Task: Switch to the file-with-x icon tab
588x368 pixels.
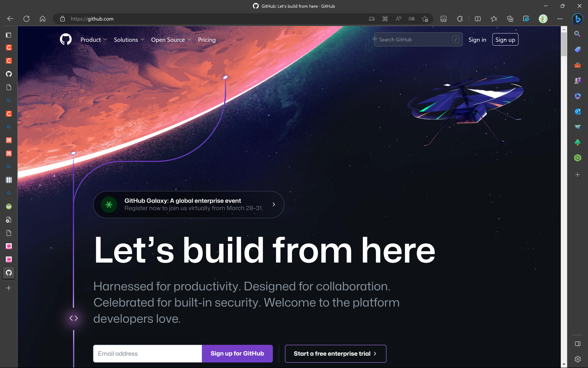Action: (9, 220)
